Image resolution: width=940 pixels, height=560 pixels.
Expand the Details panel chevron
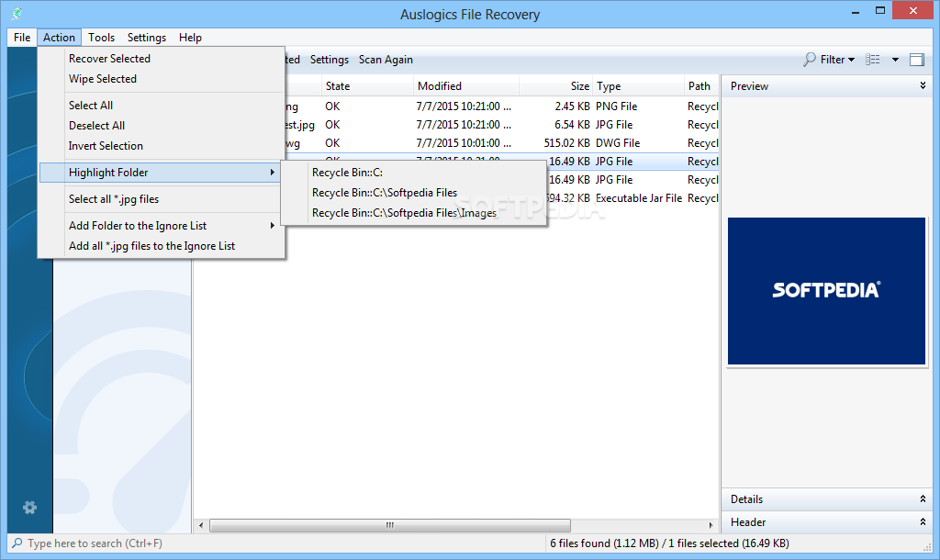coord(923,498)
